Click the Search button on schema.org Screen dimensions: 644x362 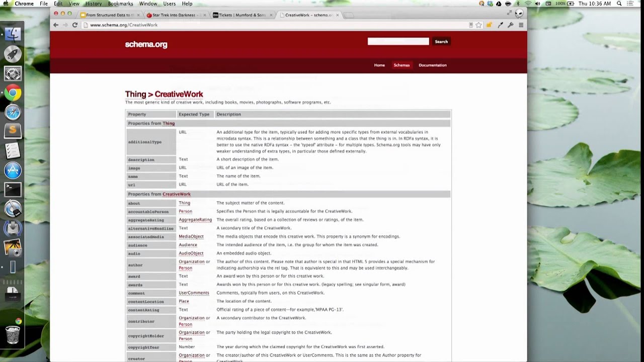click(x=441, y=41)
